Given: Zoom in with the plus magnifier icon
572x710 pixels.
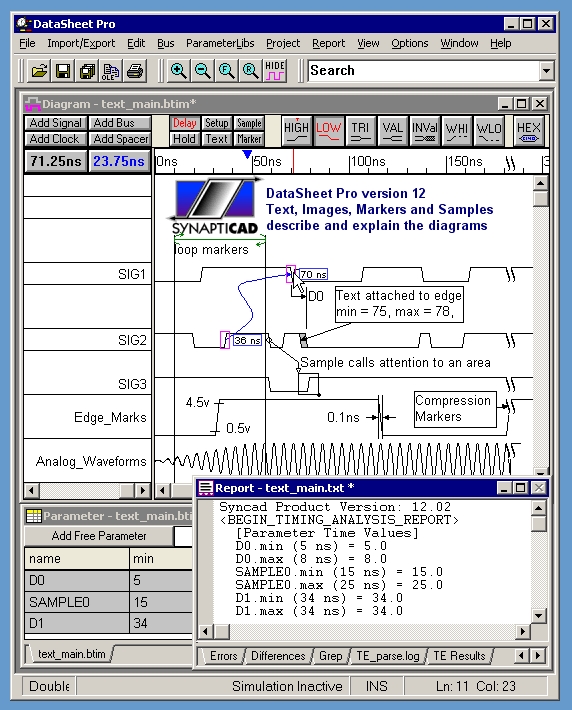Looking at the screenshot, I should pos(178,71).
